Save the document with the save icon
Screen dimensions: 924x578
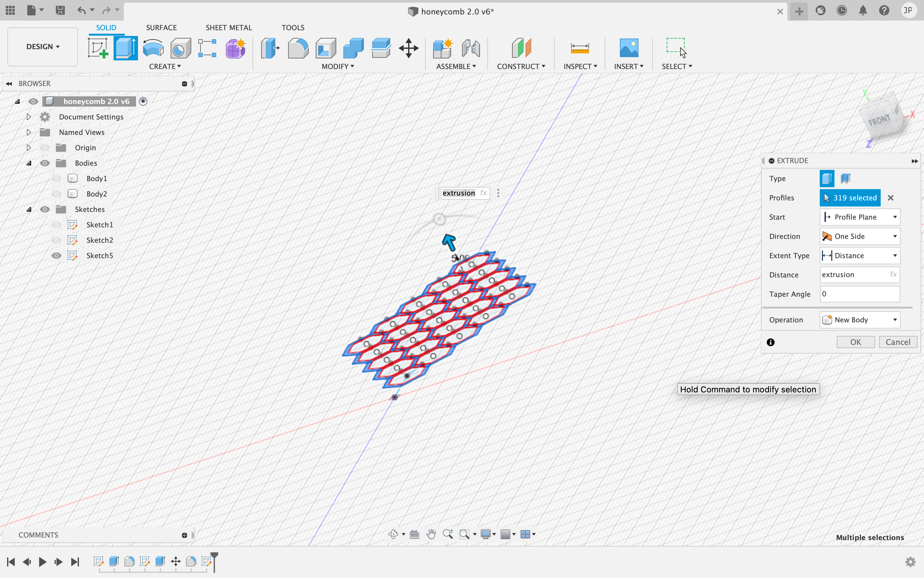60,10
